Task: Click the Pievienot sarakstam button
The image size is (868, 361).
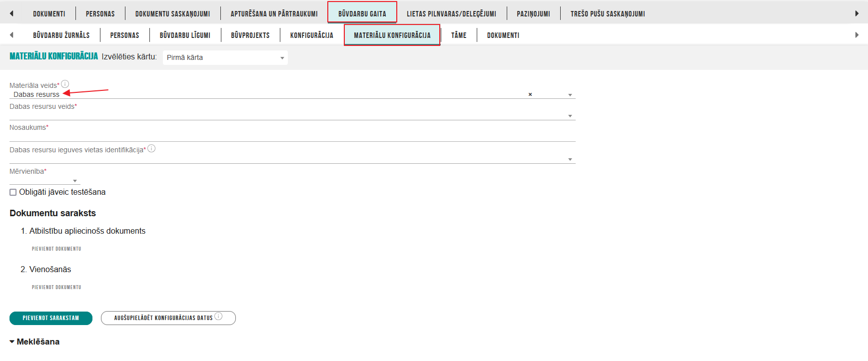Action: pyautogui.click(x=51, y=318)
